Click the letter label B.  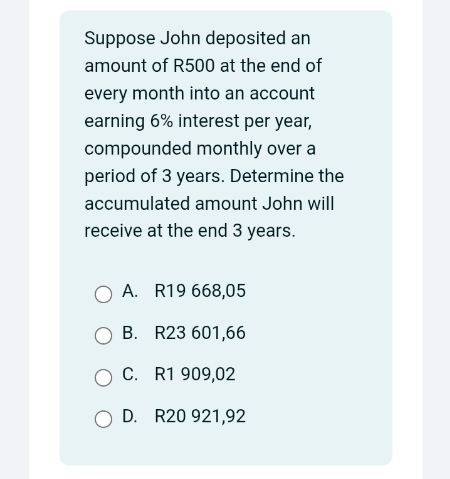coord(130,333)
